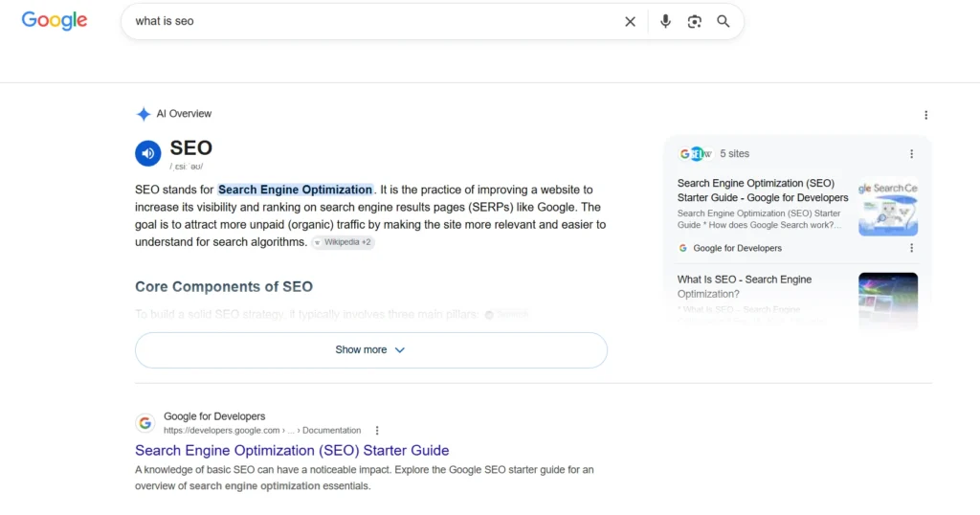Image resolution: width=980 pixels, height=515 pixels.
Task: Open AI Overview three-dot options menu
Action: pos(925,115)
